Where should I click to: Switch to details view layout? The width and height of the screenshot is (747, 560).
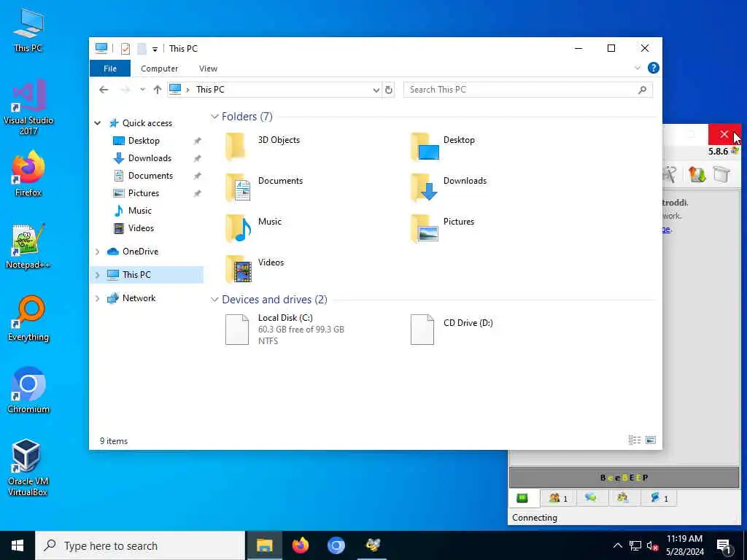(x=635, y=440)
